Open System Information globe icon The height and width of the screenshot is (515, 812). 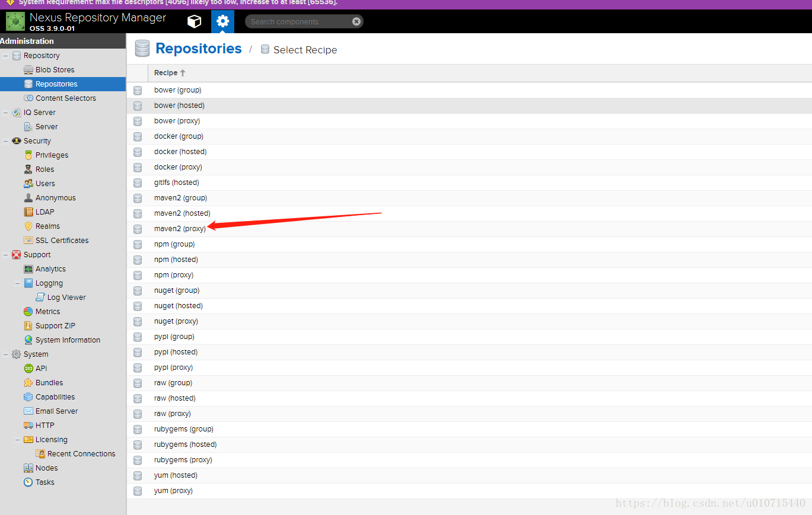tap(28, 340)
